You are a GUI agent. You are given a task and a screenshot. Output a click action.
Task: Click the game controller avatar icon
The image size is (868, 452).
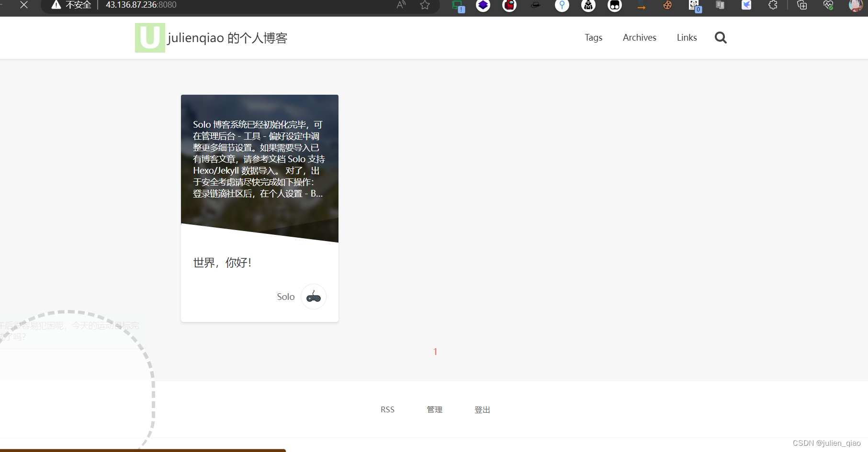(x=314, y=297)
